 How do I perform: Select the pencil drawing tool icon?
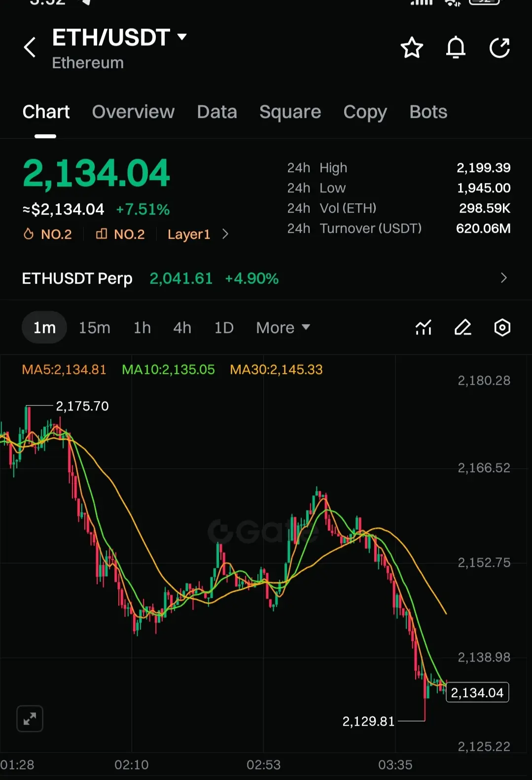pyautogui.click(x=462, y=328)
